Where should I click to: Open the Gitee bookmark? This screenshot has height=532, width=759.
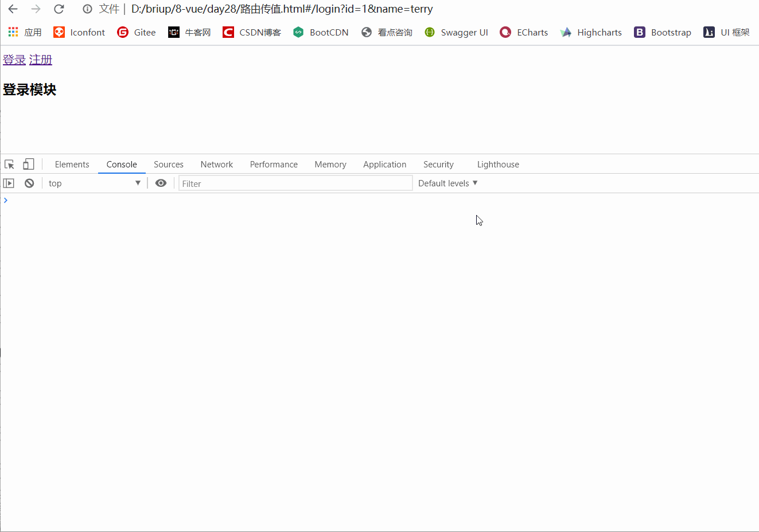click(137, 32)
